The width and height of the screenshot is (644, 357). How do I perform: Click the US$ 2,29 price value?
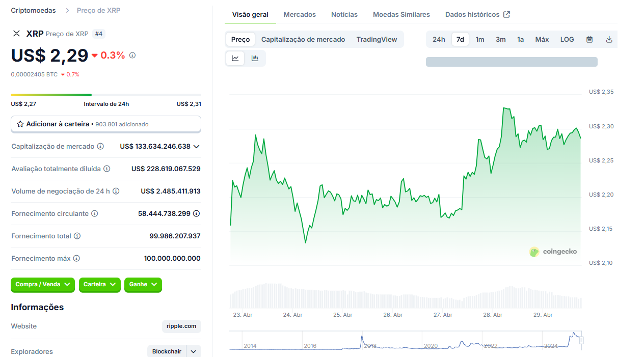[49, 56]
